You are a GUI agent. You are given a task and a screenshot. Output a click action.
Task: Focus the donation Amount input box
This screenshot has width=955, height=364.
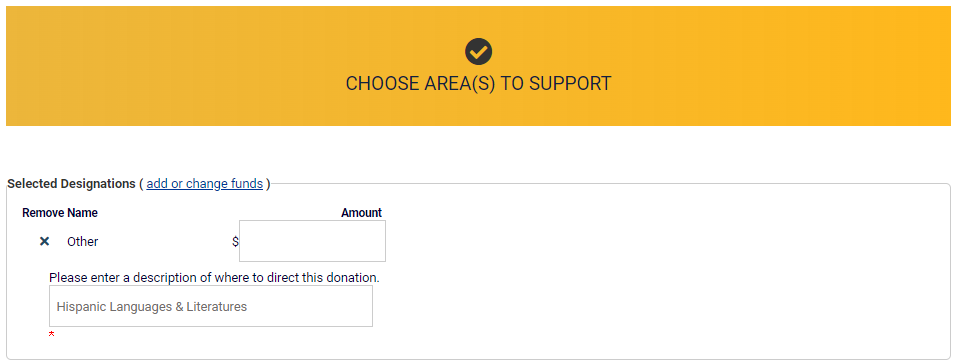click(x=312, y=241)
